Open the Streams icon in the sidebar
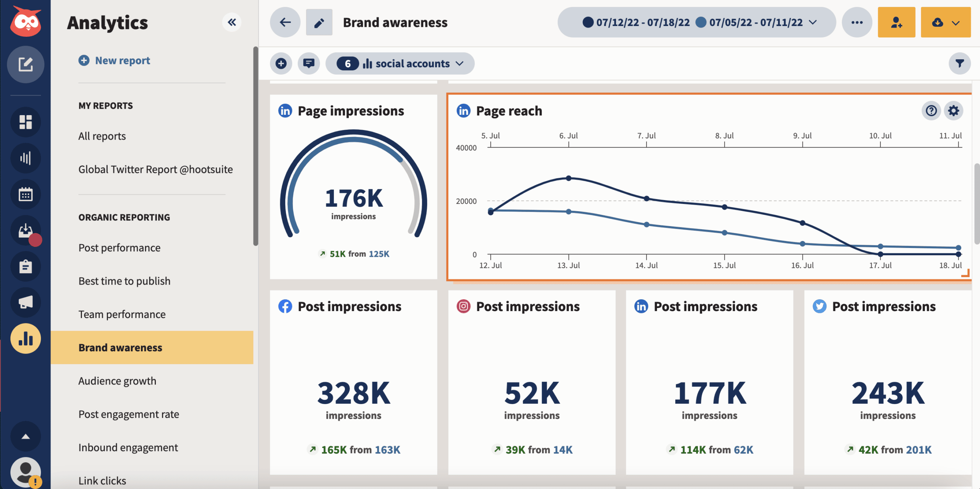 (x=25, y=158)
